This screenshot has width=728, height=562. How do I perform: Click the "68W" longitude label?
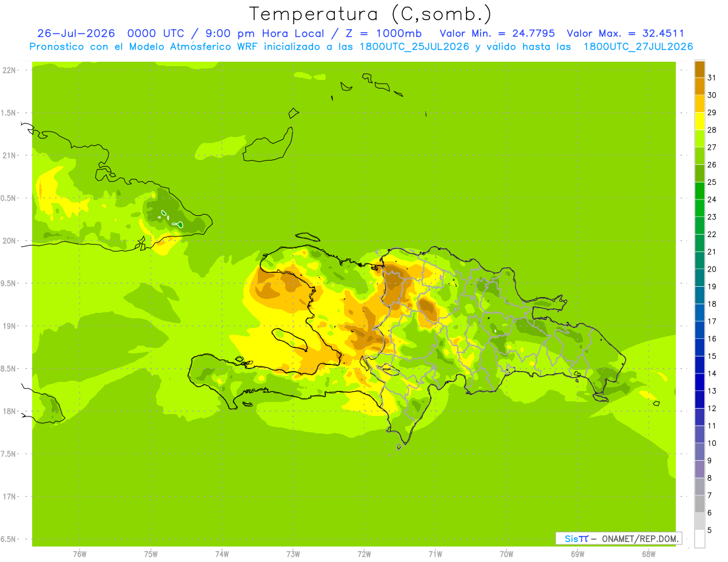pos(649,554)
